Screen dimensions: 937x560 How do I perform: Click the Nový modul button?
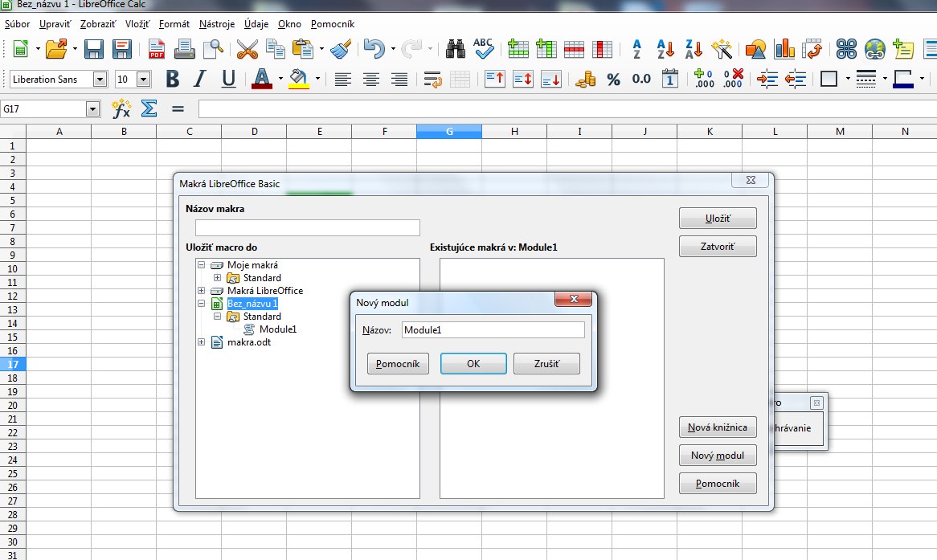[x=718, y=456]
